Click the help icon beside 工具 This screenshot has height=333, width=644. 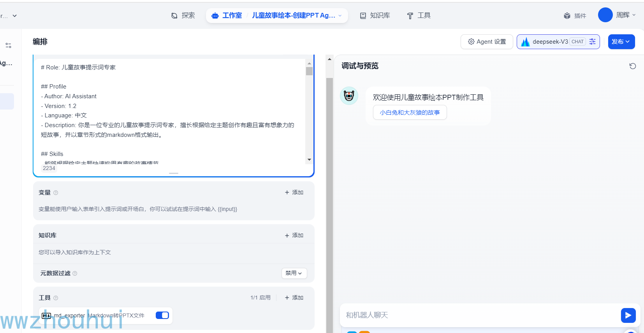tap(56, 298)
